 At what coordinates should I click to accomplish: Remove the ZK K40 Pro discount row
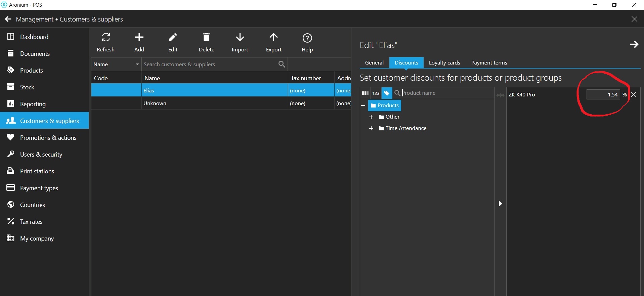[634, 95]
